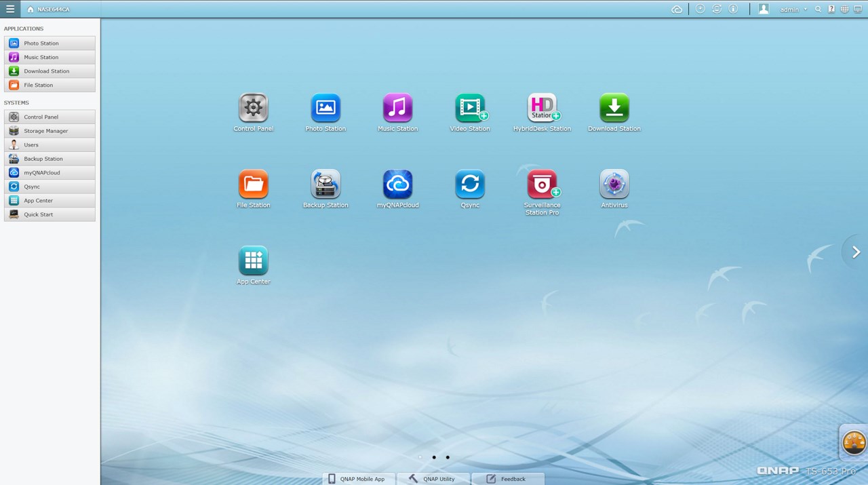Select myQNAPcloud in the sidebar
This screenshot has width=868, height=485.
coord(50,173)
